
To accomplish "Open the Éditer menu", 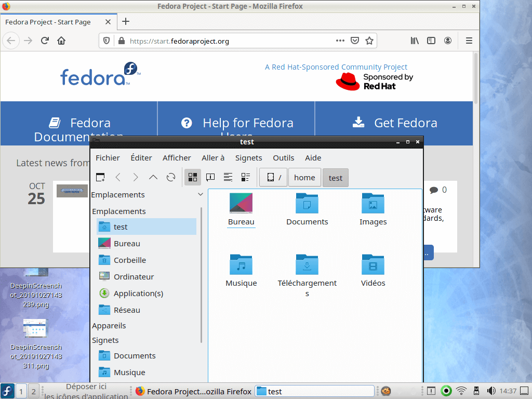I will (x=141, y=158).
